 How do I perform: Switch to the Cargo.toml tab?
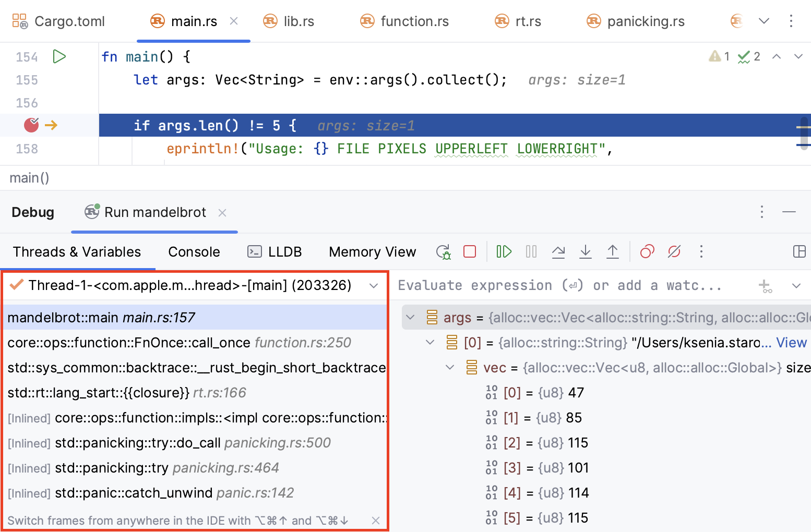point(58,21)
